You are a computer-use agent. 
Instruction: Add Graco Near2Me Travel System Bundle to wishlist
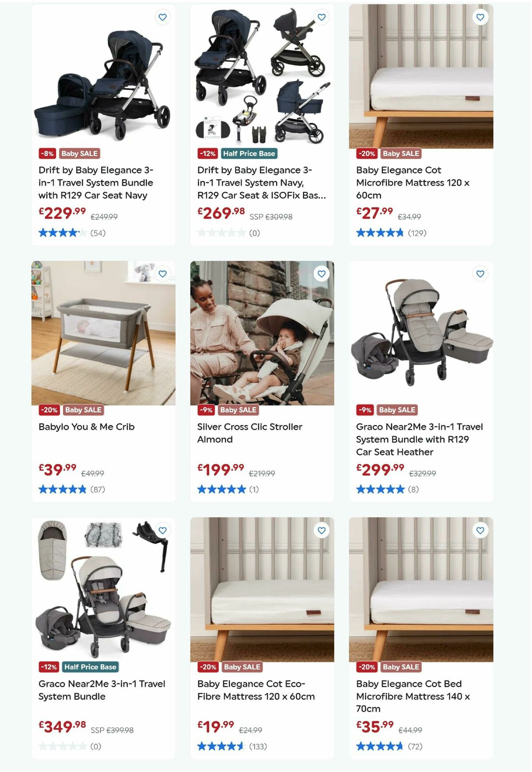(163, 530)
